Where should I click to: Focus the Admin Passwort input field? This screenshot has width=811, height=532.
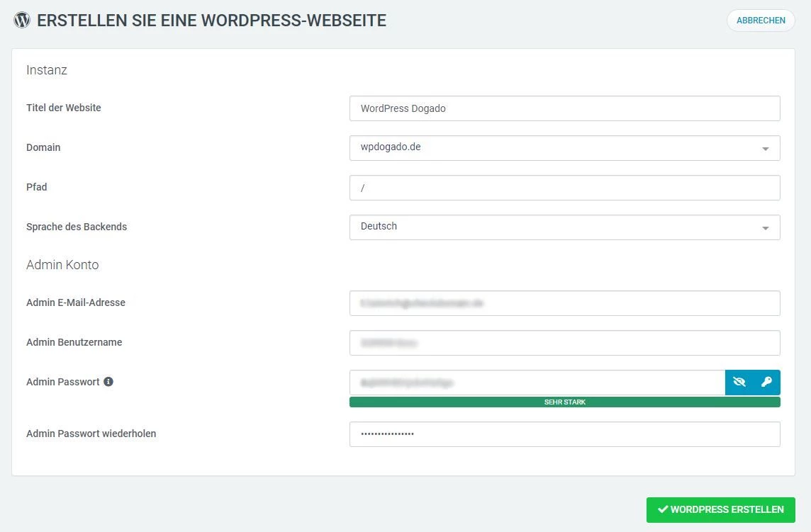[x=537, y=383]
